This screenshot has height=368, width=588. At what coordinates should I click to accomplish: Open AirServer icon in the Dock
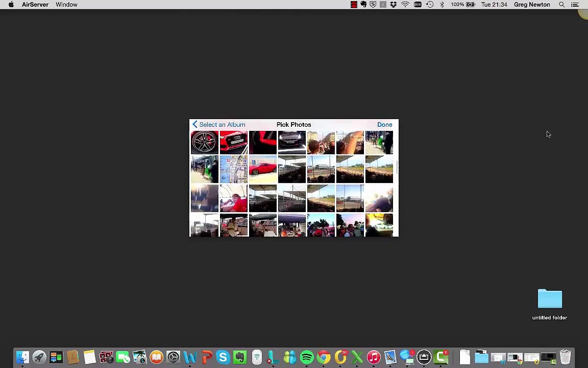click(x=424, y=357)
